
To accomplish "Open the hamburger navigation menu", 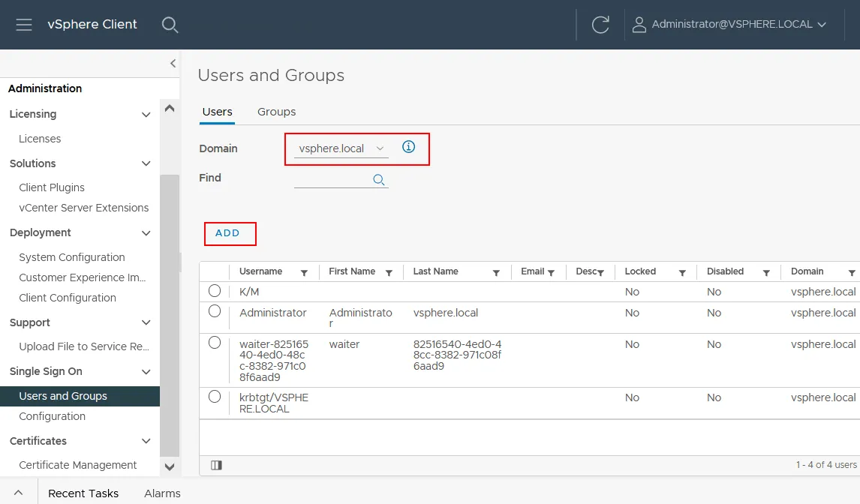I will [24, 25].
